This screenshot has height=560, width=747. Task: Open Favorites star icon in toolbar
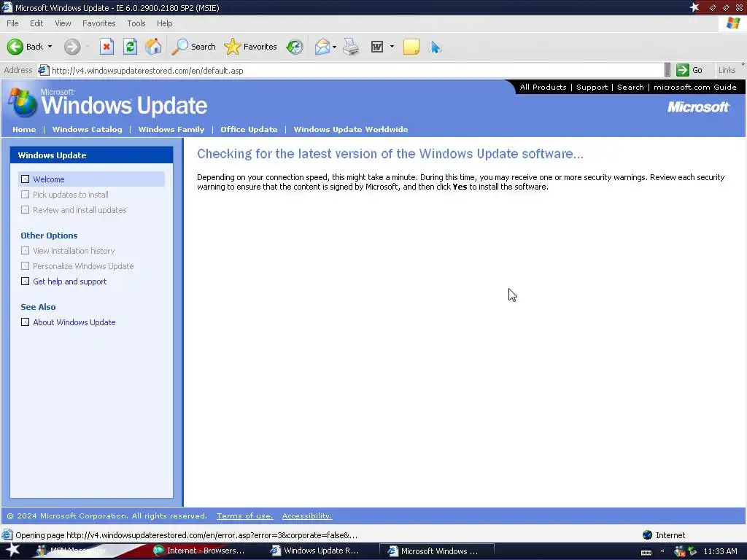pyautogui.click(x=233, y=47)
